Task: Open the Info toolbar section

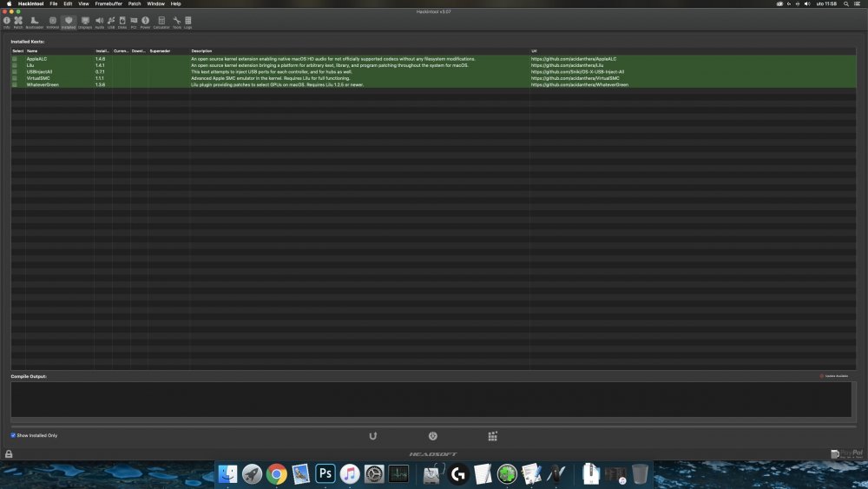Action: click(7, 23)
